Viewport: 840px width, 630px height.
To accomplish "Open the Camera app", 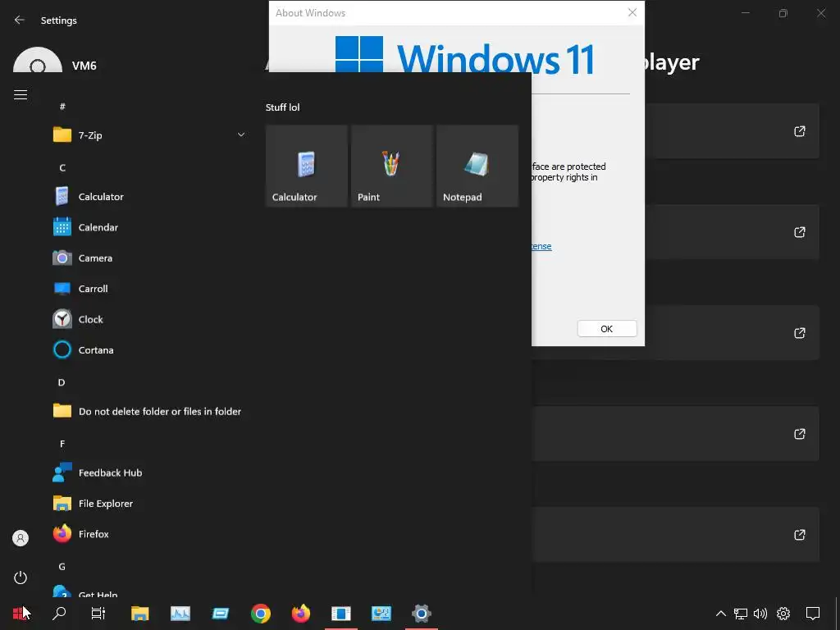I will [x=149, y=258].
